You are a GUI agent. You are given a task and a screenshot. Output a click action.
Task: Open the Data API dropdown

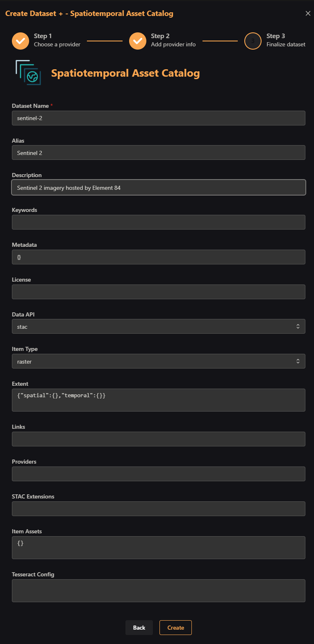(159, 326)
